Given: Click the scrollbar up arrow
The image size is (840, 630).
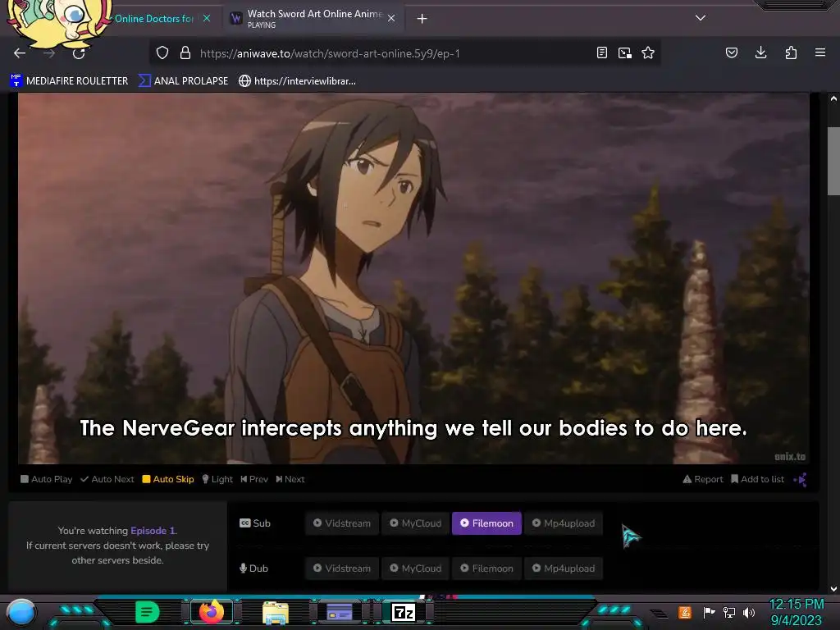Looking at the screenshot, I should pyautogui.click(x=833, y=98).
